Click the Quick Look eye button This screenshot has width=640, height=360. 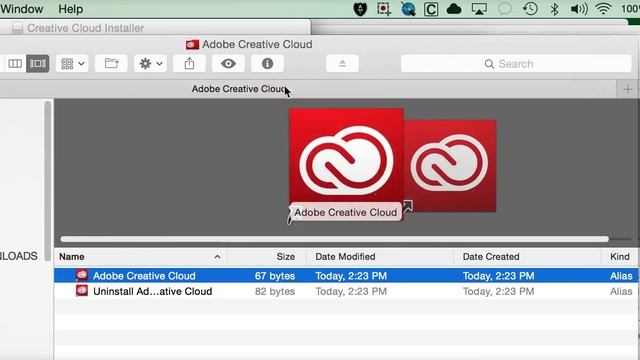coord(228,64)
